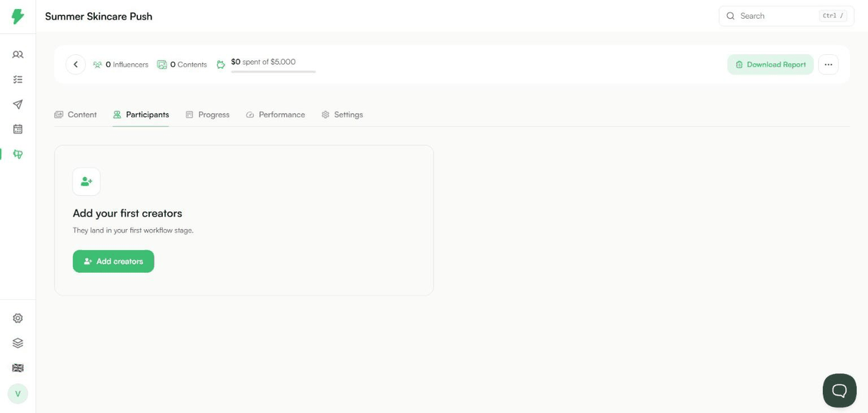The image size is (868, 413).
Task: Go back with the left chevron button
Action: (x=76, y=65)
